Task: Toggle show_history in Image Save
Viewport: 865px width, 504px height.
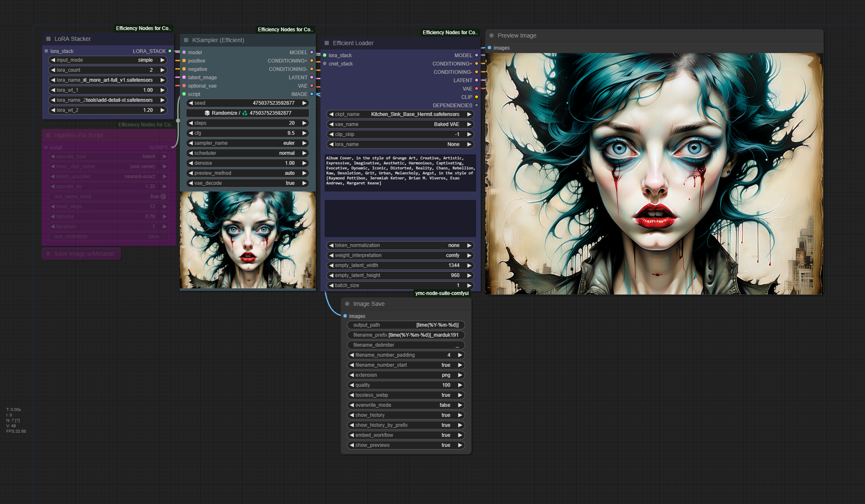Action: (406, 415)
